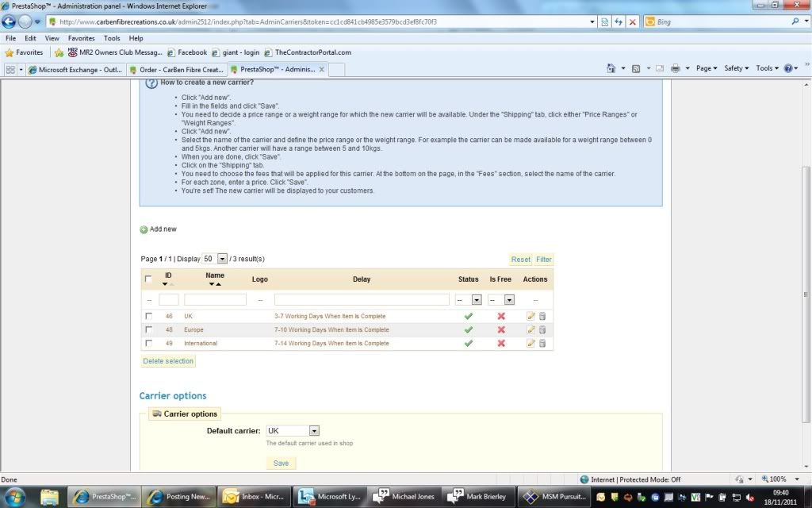
Task: Click the edit pencil icon for UK carrier
Action: 531,316
